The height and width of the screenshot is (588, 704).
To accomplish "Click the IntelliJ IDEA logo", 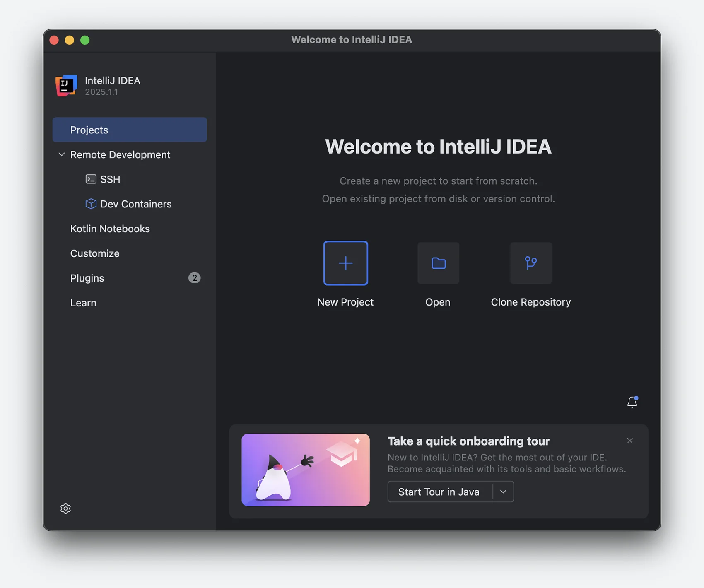I will click(x=66, y=86).
